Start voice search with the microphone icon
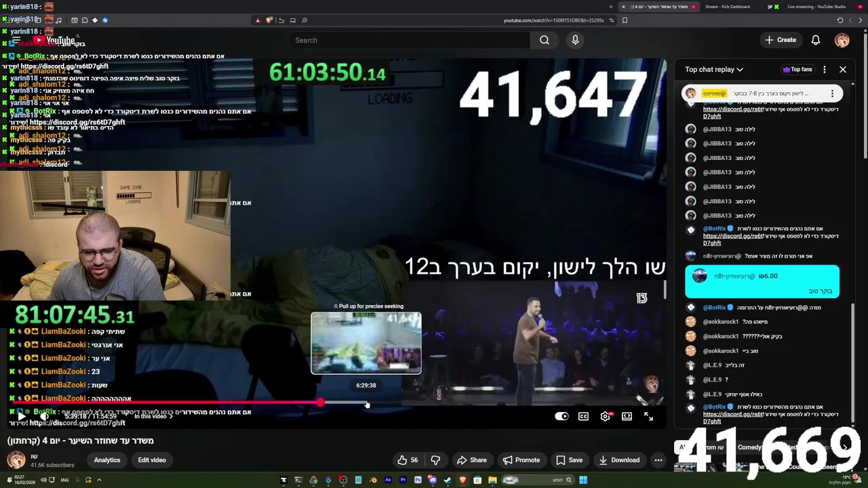The height and width of the screenshot is (488, 868). click(575, 40)
